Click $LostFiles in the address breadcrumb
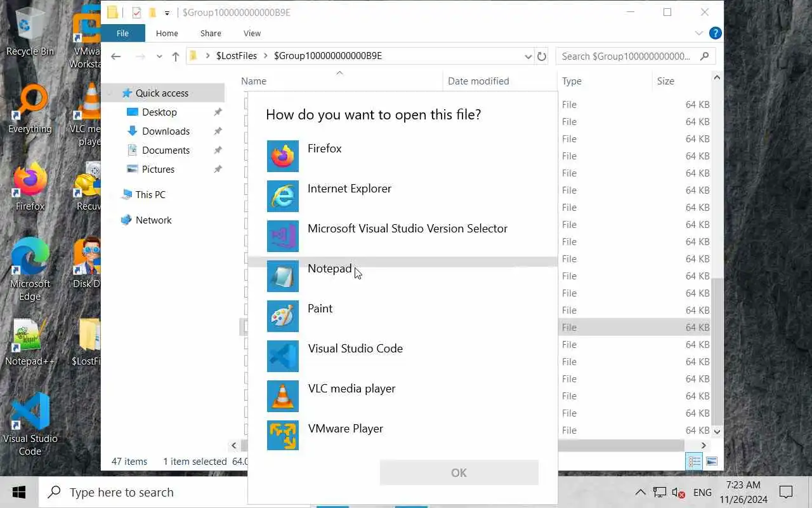This screenshot has height=508, width=812. pos(236,56)
